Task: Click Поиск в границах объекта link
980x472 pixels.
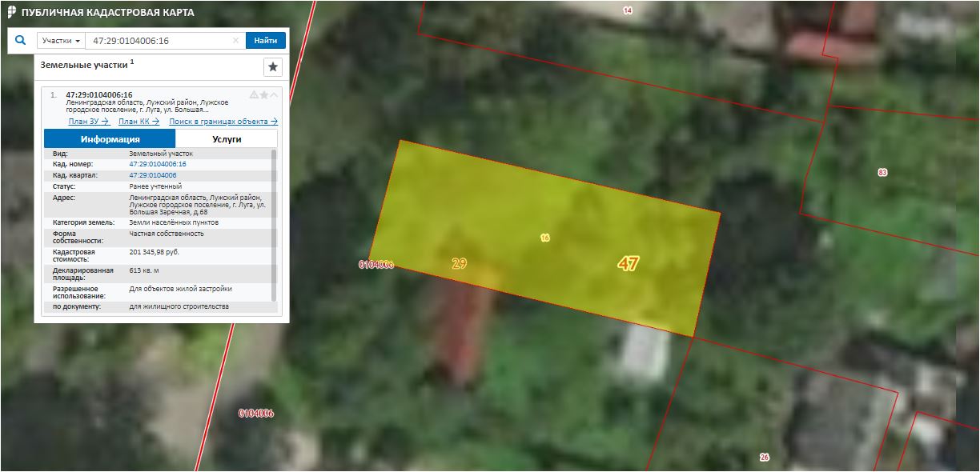Action: coord(223,122)
